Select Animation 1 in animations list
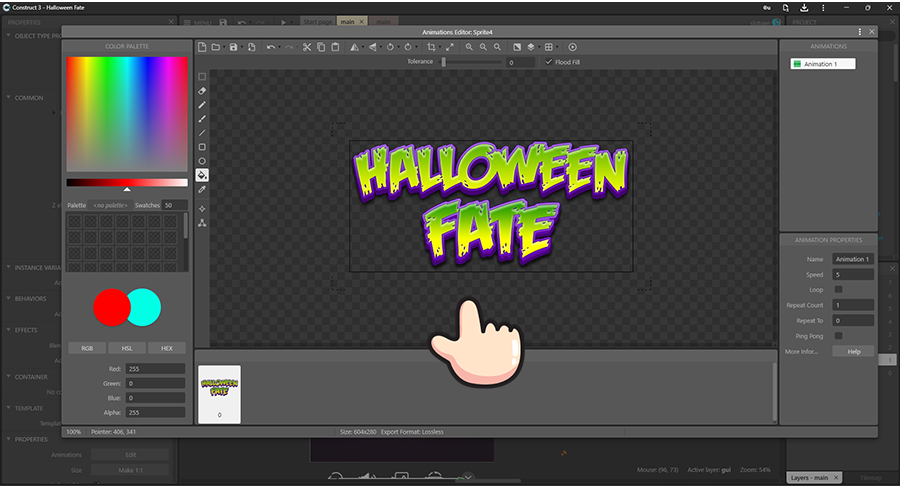 pos(820,64)
